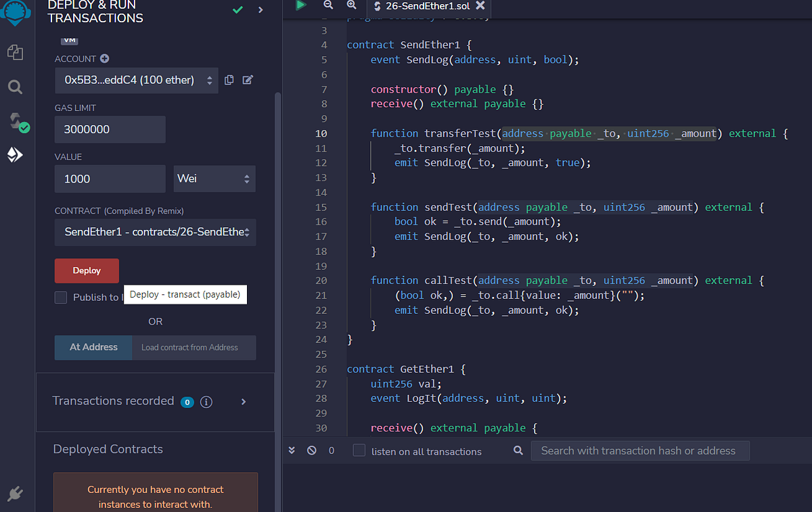The width and height of the screenshot is (812, 512).
Task: Open the Wei unit dropdown
Action: 214,179
